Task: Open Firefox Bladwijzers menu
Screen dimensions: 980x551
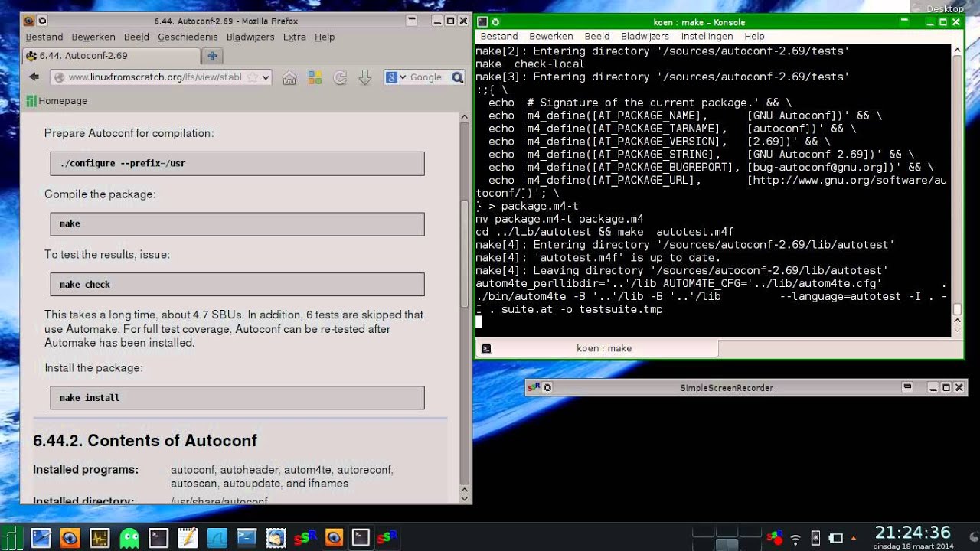Action: point(250,37)
